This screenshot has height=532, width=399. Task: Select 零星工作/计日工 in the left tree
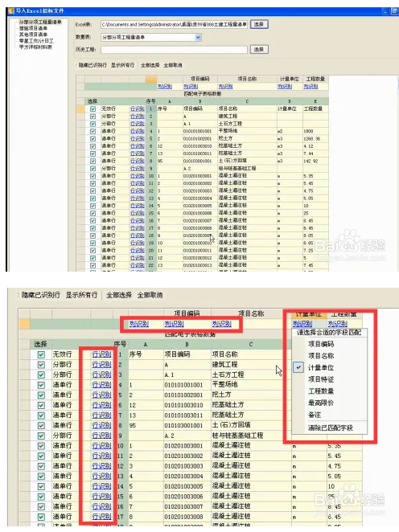point(36,41)
